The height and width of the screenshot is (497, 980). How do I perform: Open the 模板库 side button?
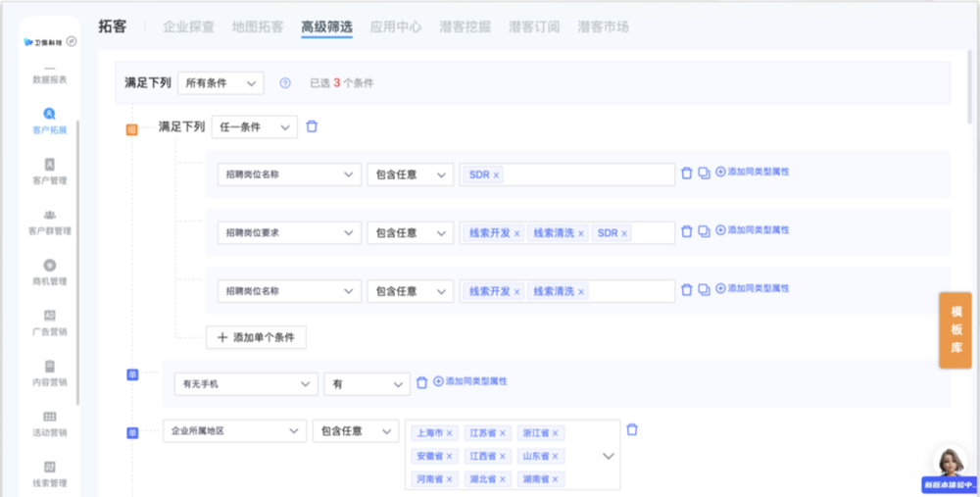point(955,330)
